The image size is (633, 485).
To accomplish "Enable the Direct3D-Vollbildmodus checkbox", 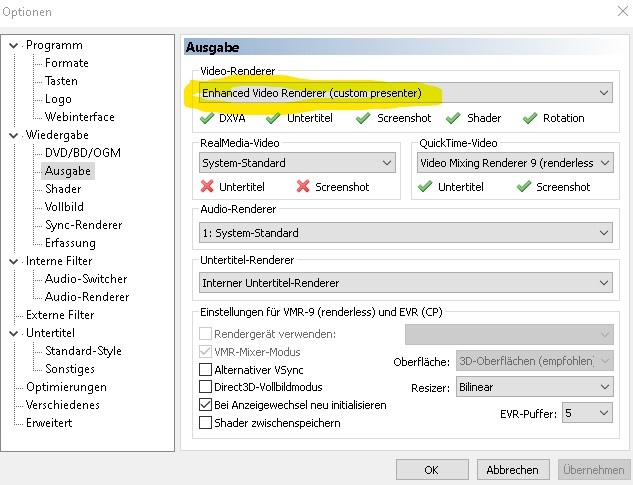I will [x=205, y=386].
